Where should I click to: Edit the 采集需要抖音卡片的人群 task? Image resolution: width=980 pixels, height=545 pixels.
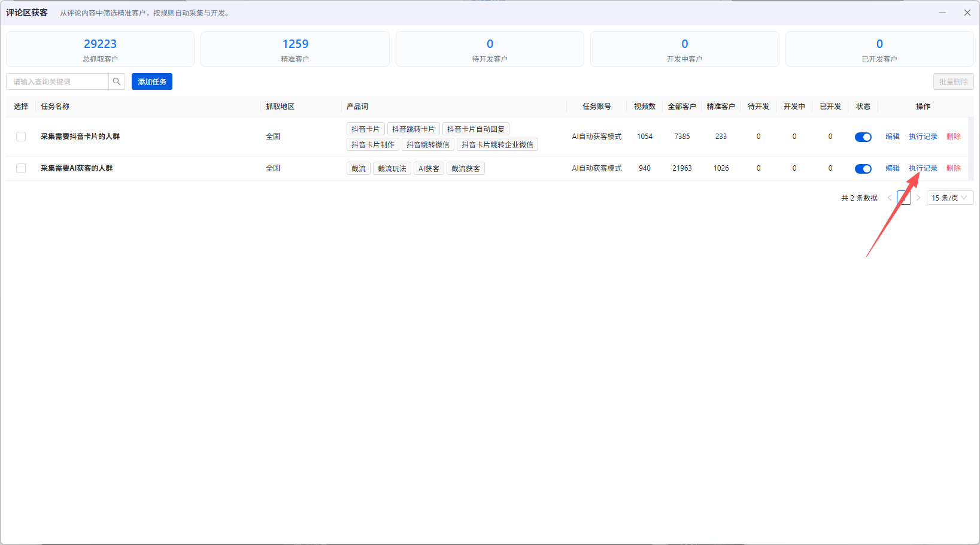[893, 137]
